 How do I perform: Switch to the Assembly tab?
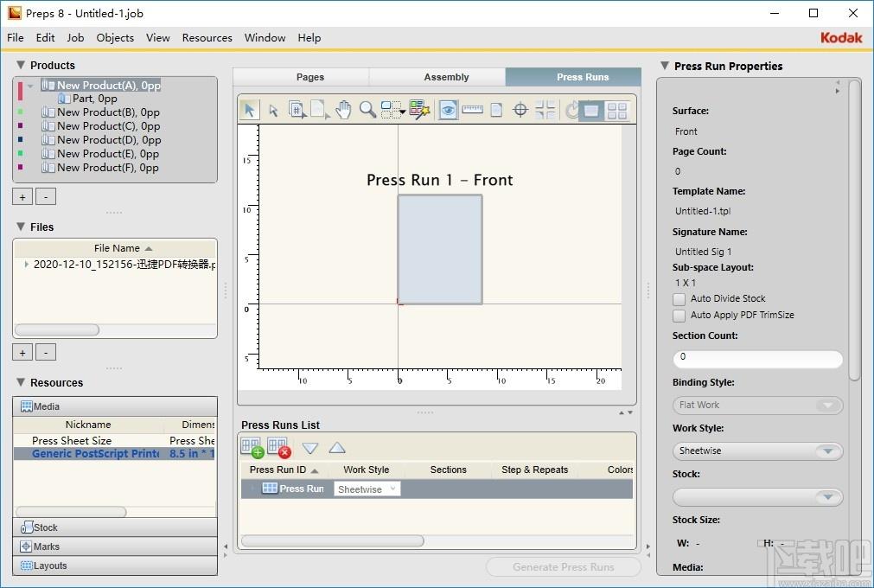tap(446, 77)
